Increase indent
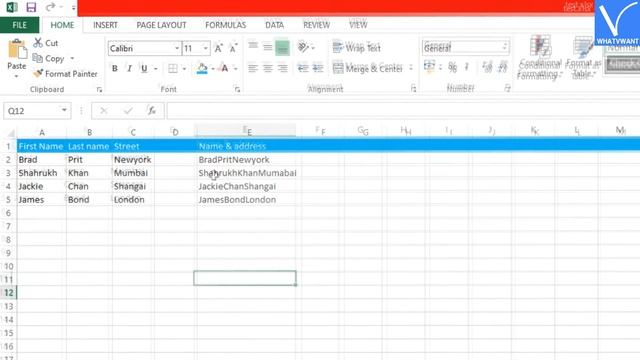Image resolution: width=640 pixels, height=360 pixels. point(318,68)
